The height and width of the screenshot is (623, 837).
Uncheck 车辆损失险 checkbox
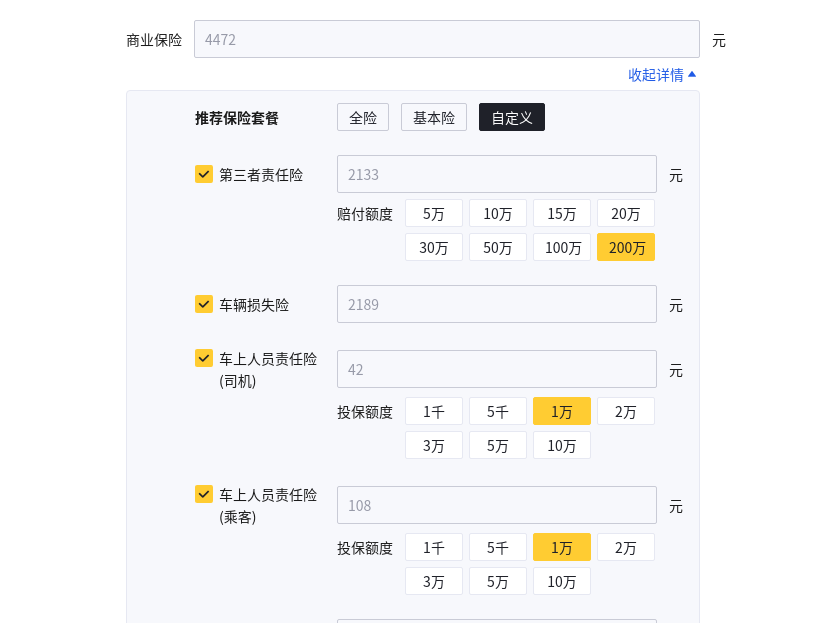204,304
